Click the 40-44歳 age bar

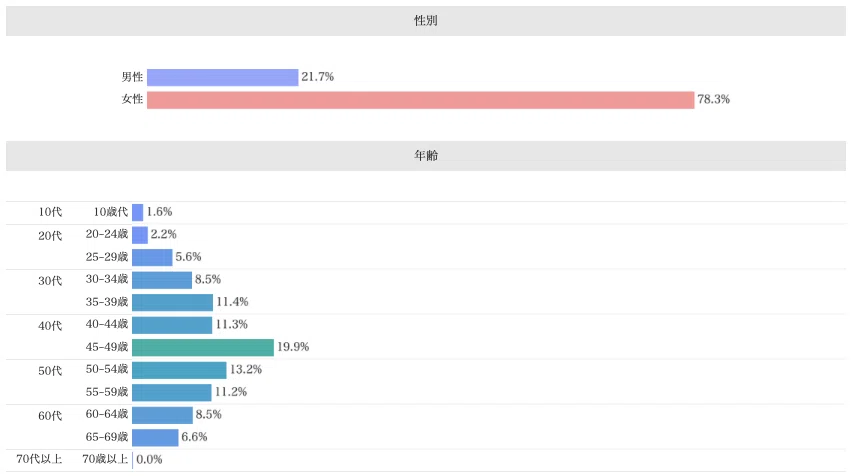point(172,325)
